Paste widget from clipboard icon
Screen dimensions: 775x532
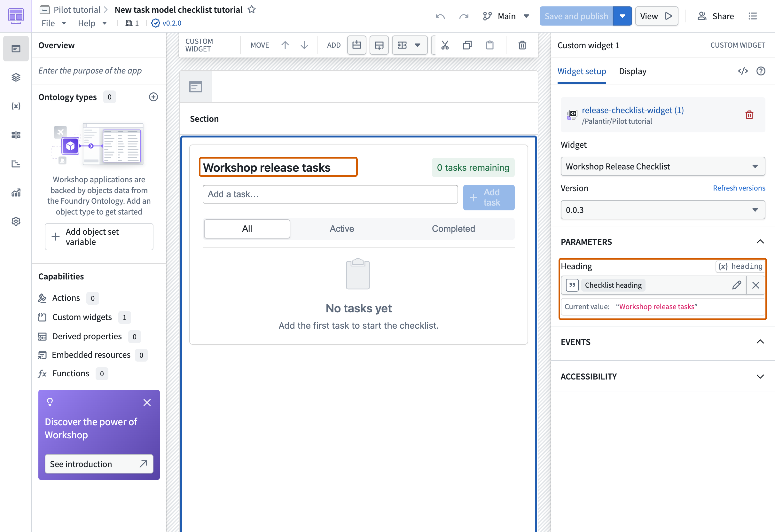click(489, 45)
